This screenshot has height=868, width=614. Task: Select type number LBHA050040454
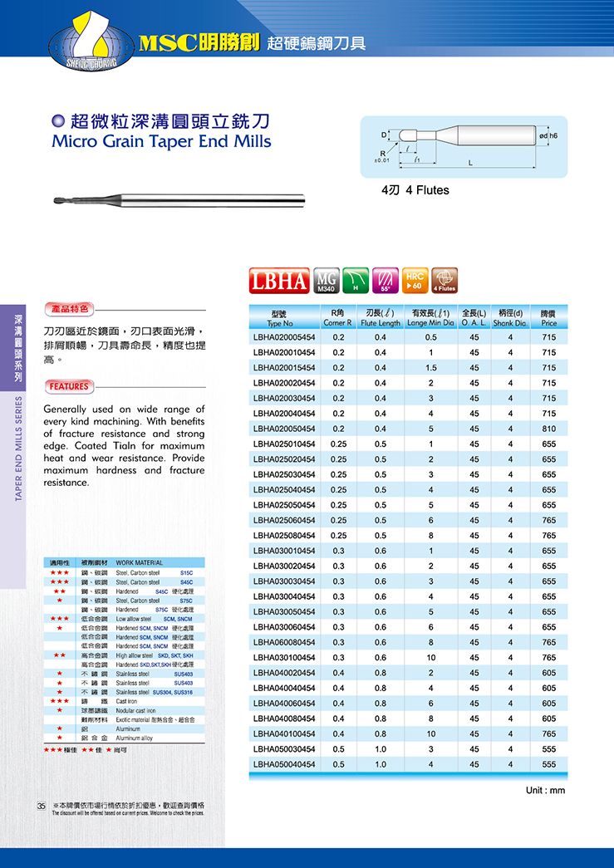[x=284, y=764]
